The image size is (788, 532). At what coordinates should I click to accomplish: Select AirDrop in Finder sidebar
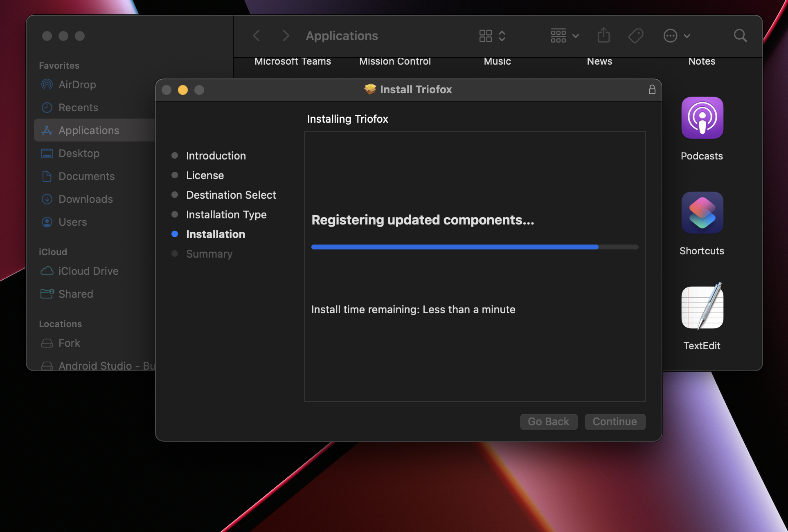click(94, 84)
